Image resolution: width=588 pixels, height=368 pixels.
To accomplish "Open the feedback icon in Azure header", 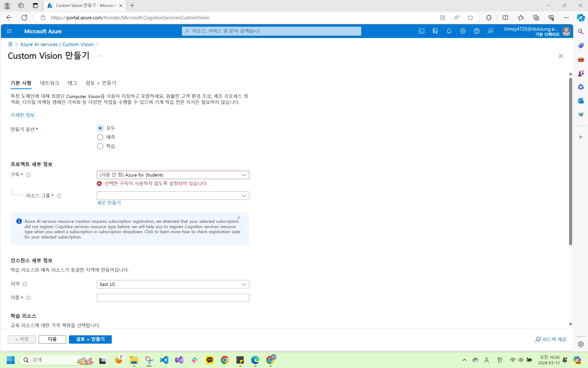I will (x=490, y=31).
